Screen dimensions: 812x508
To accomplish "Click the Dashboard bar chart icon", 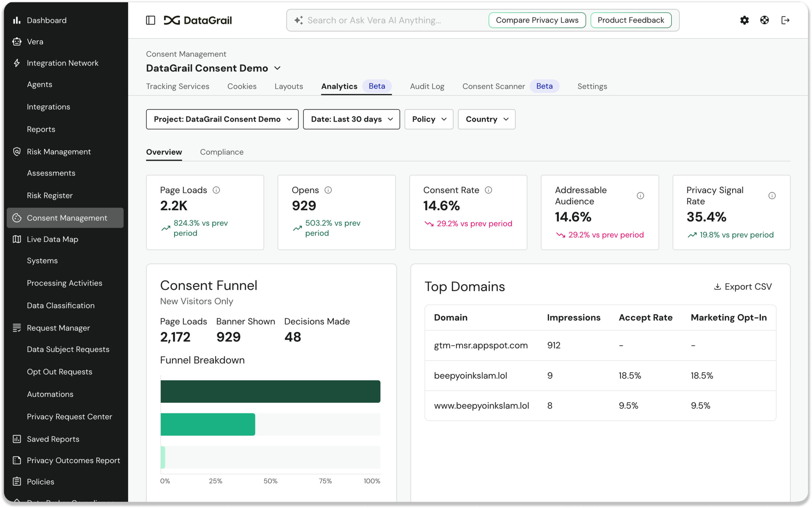I will (x=16, y=20).
